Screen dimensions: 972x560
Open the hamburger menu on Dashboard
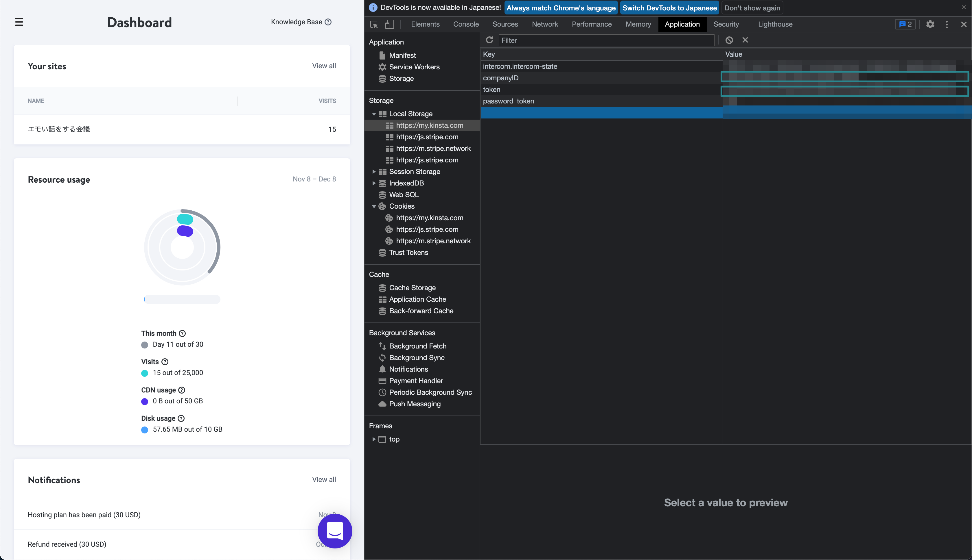pyautogui.click(x=19, y=22)
